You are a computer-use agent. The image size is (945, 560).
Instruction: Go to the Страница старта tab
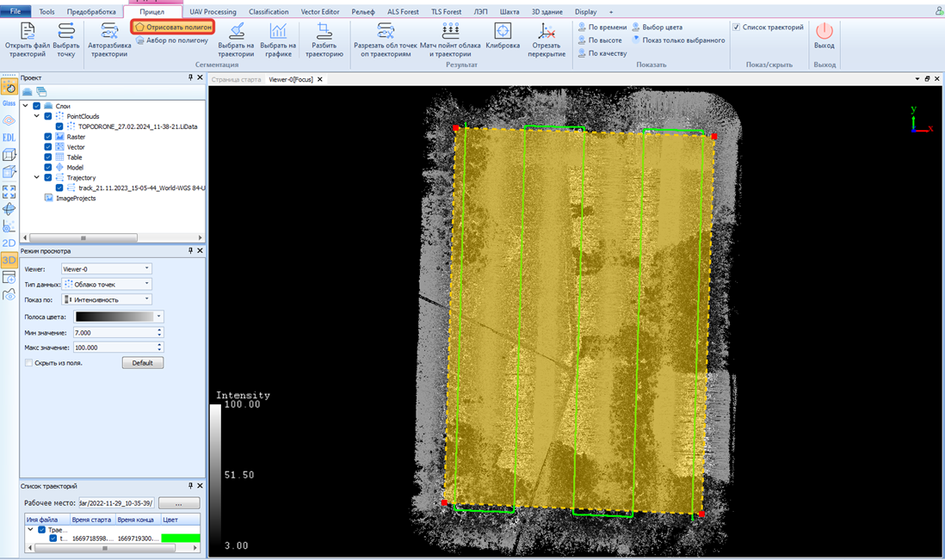pyautogui.click(x=236, y=79)
